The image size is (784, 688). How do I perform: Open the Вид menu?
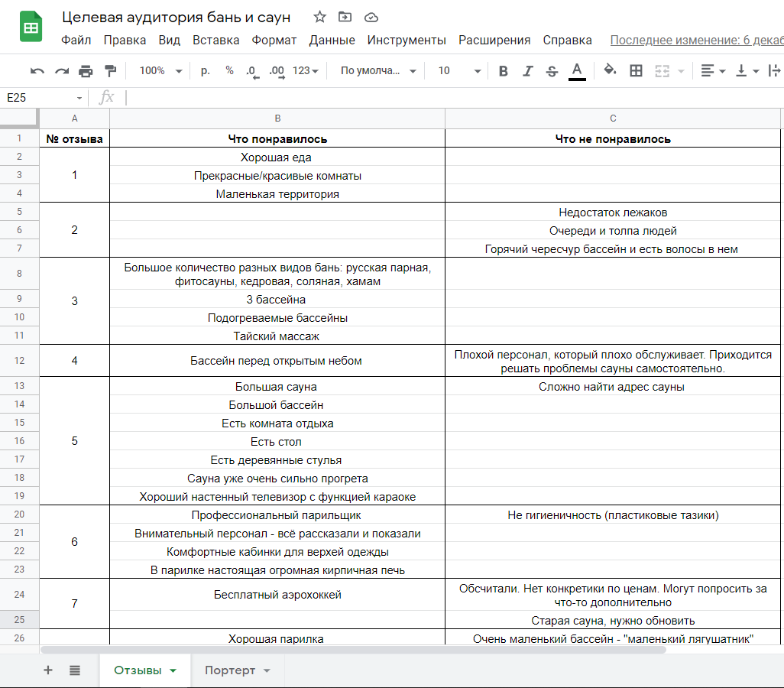point(169,40)
